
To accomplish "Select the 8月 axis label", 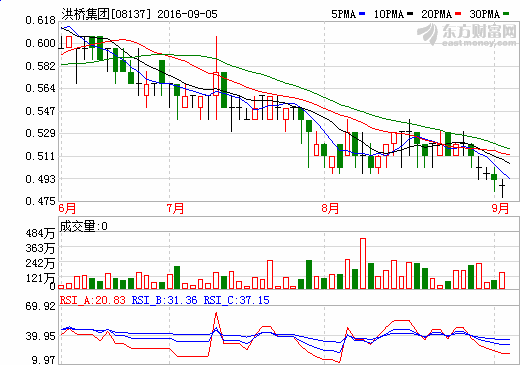I will coord(330,208).
